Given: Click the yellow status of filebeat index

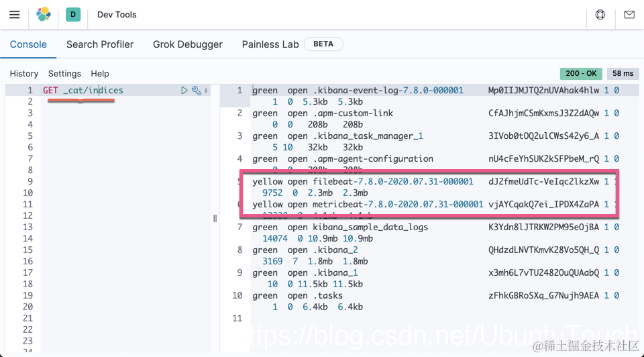Looking at the screenshot, I should point(268,182).
